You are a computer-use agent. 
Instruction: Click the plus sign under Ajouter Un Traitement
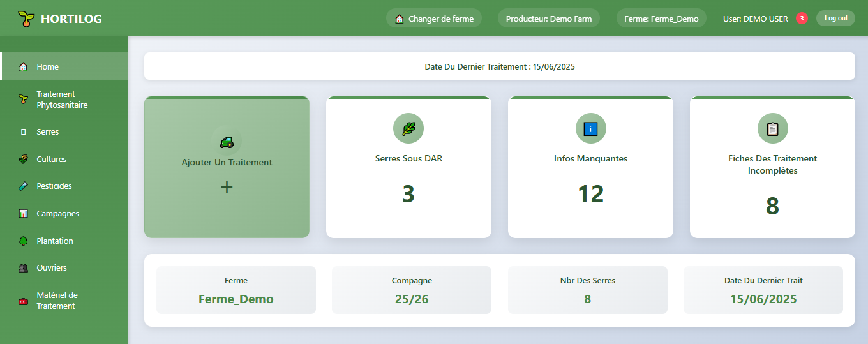coord(227,187)
